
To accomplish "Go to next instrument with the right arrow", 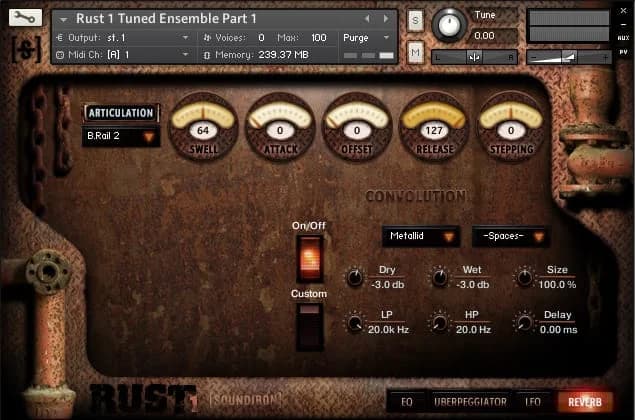I will pos(386,19).
